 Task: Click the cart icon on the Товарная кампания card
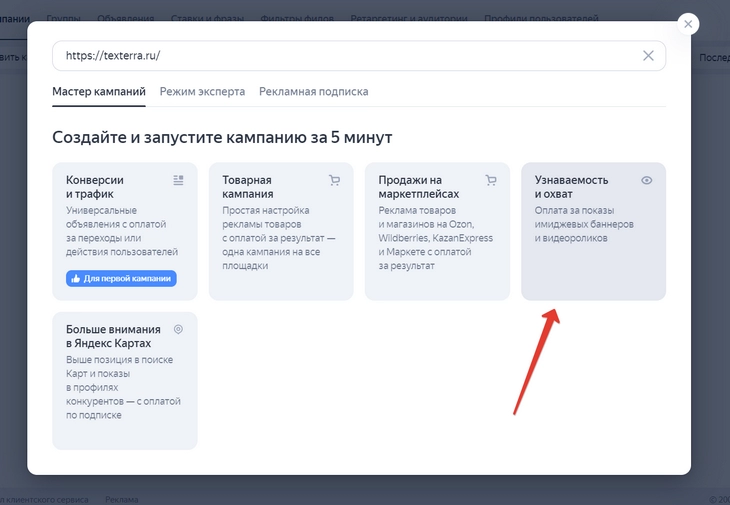334,180
